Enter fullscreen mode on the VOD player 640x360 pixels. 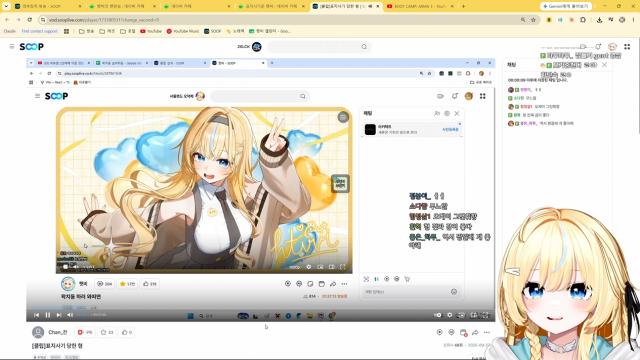tap(485, 315)
